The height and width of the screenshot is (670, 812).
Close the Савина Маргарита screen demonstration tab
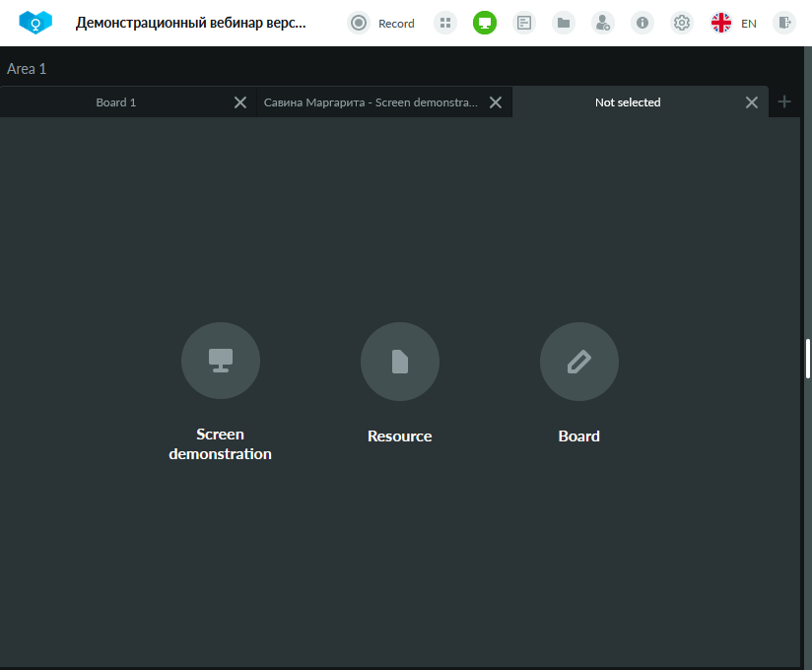[496, 102]
